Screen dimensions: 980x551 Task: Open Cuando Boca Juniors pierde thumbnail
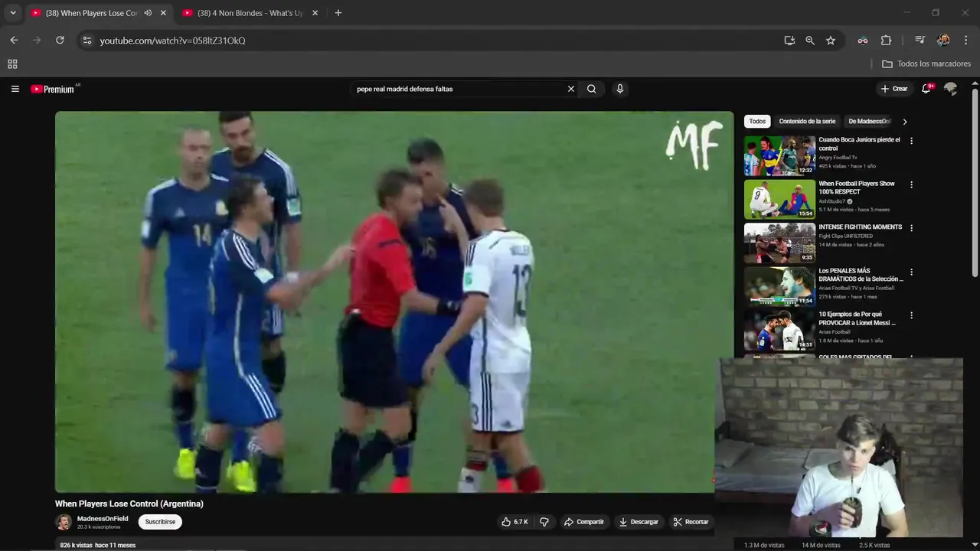(779, 155)
